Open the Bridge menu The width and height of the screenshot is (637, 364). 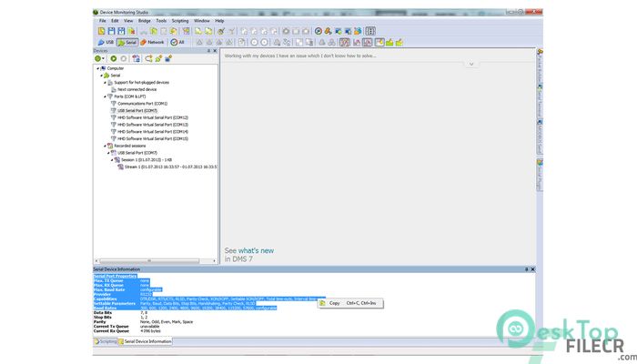pyautogui.click(x=144, y=21)
